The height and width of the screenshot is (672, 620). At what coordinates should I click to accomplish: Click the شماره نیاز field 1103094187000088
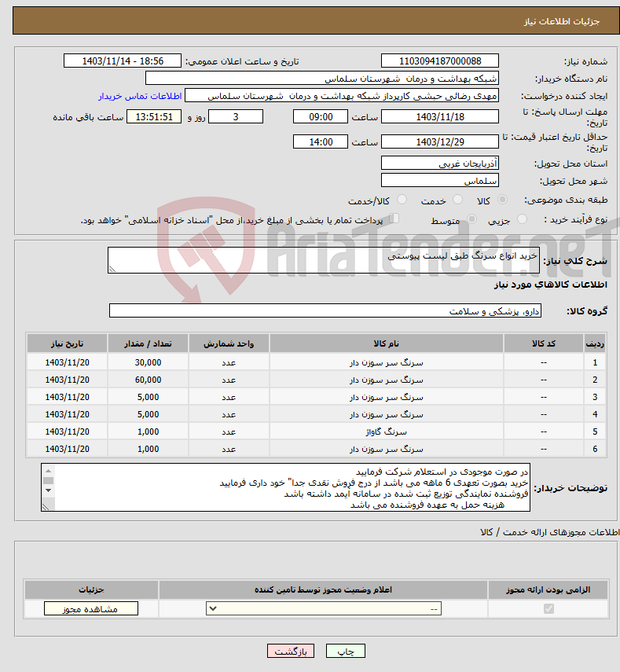440,61
